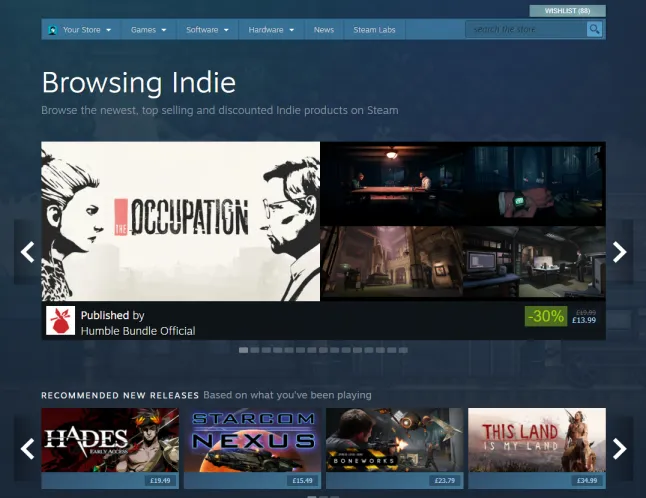Focus the search the store field
This screenshot has width=646, height=498.
[x=526, y=29]
